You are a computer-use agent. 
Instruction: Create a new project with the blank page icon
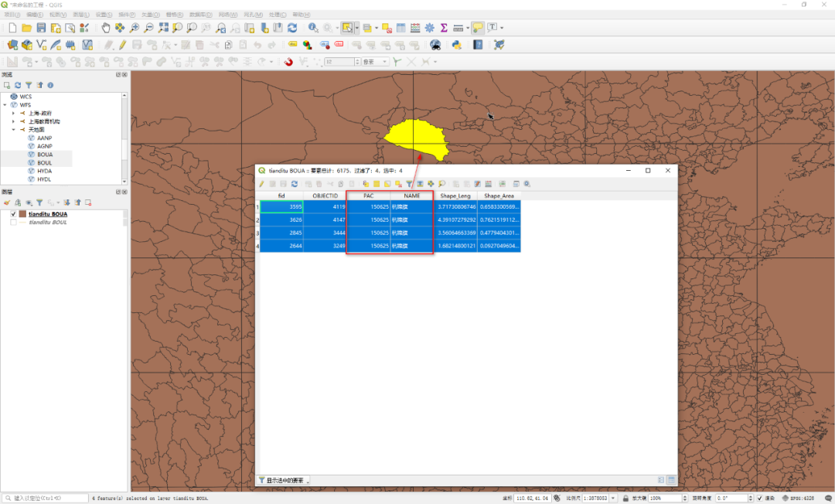(12, 28)
